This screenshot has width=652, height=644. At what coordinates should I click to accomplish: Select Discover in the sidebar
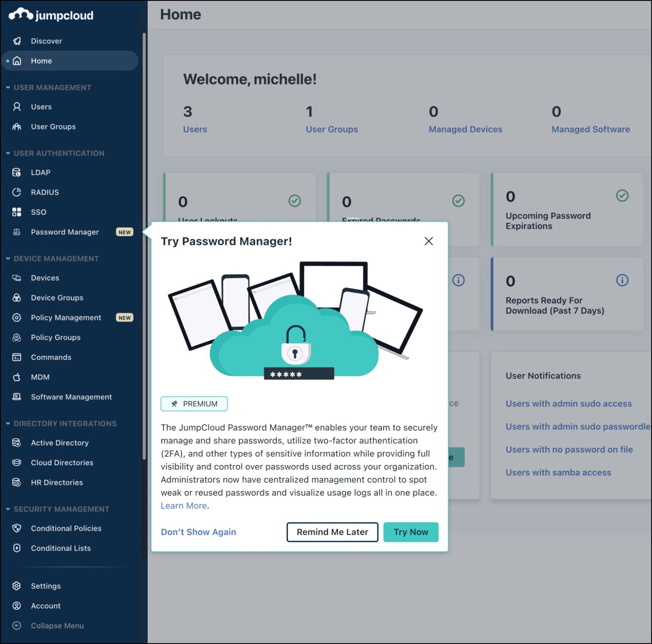pyautogui.click(x=47, y=41)
